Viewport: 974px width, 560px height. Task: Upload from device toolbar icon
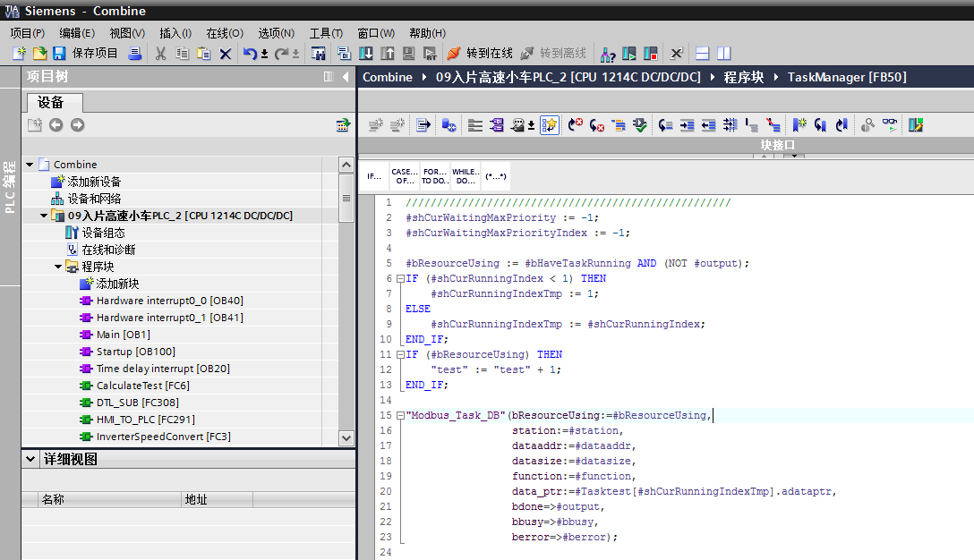387,54
